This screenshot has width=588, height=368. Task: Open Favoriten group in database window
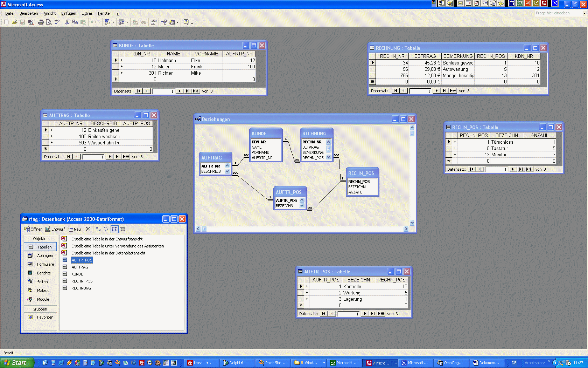[x=40, y=317]
